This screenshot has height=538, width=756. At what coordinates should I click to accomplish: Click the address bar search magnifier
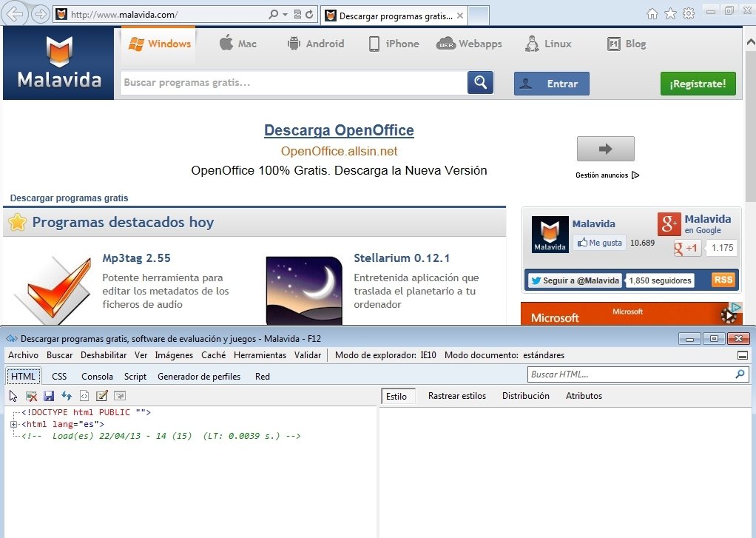274,15
